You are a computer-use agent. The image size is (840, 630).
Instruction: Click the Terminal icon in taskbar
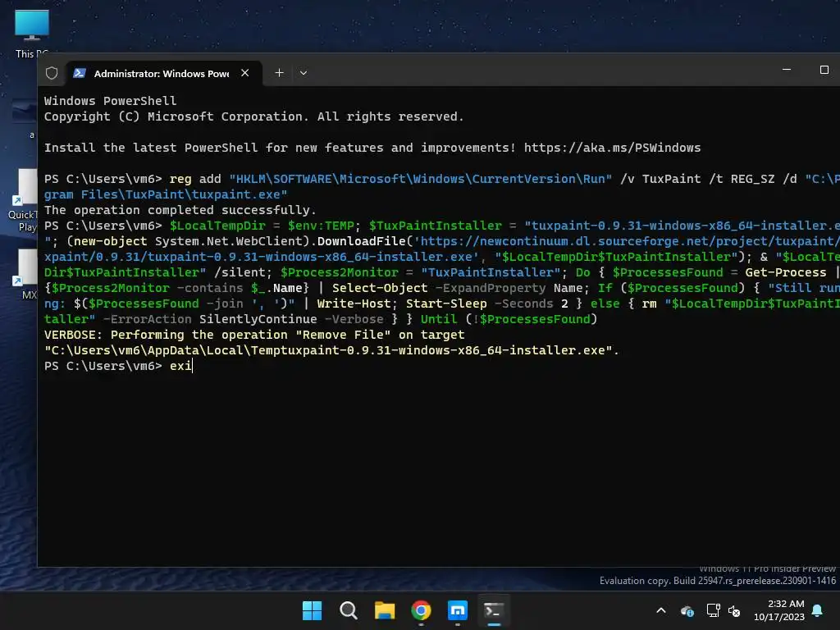point(493,610)
